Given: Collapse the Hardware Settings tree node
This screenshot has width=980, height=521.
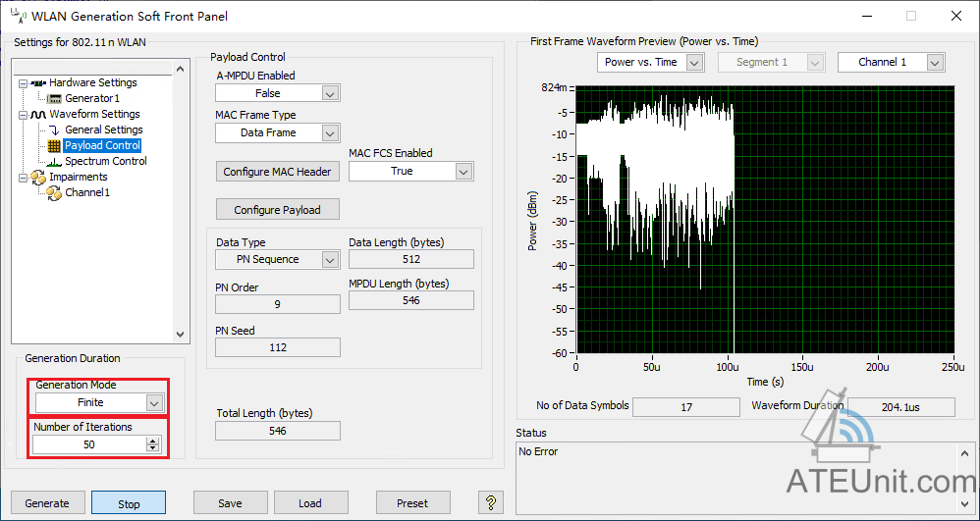Looking at the screenshot, I should (24, 83).
